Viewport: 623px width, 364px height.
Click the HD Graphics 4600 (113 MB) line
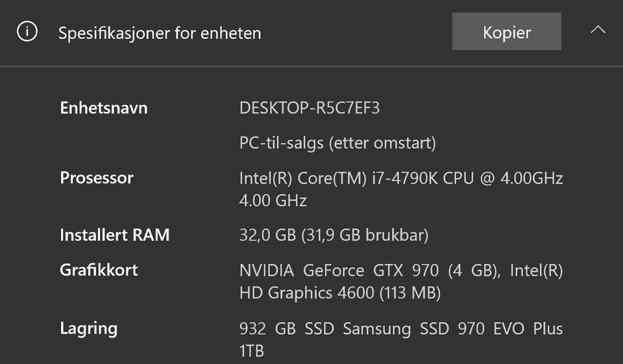click(340, 293)
